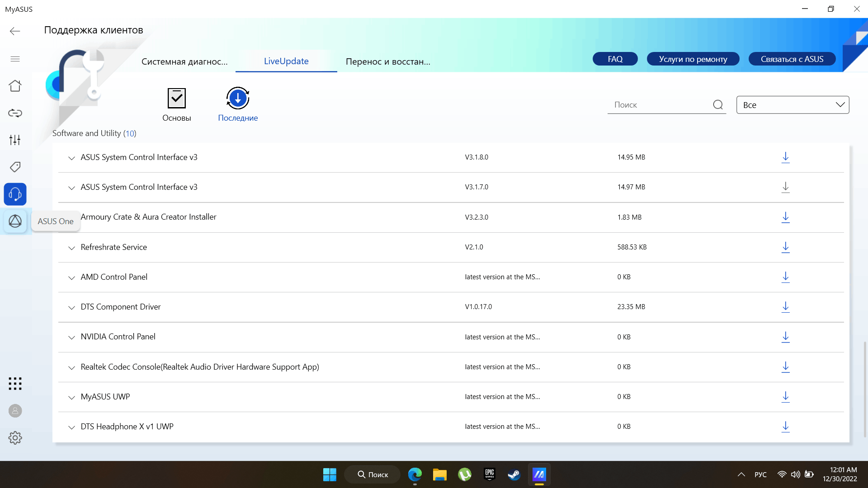Open Windows Start menu

[330, 474]
